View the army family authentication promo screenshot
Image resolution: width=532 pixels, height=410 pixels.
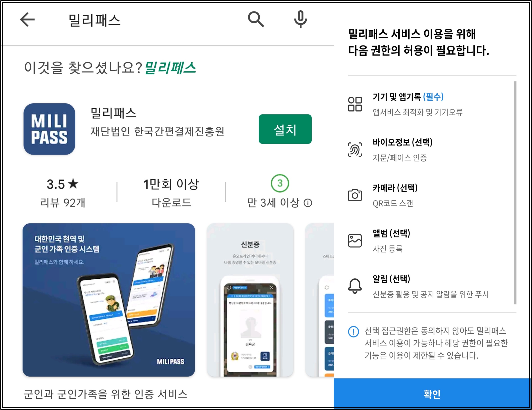coord(109,300)
